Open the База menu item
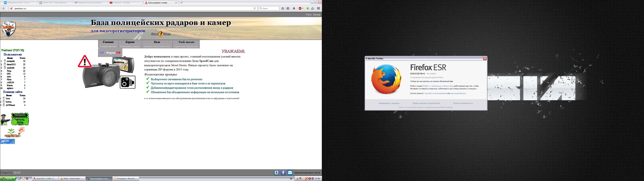This screenshot has width=644, height=181. click(157, 42)
